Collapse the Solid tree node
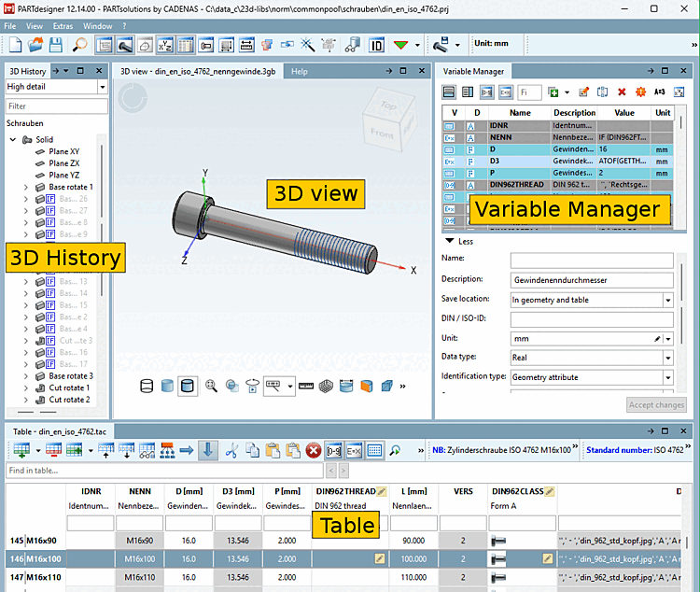This screenshot has width=700, height=592. 13,140
